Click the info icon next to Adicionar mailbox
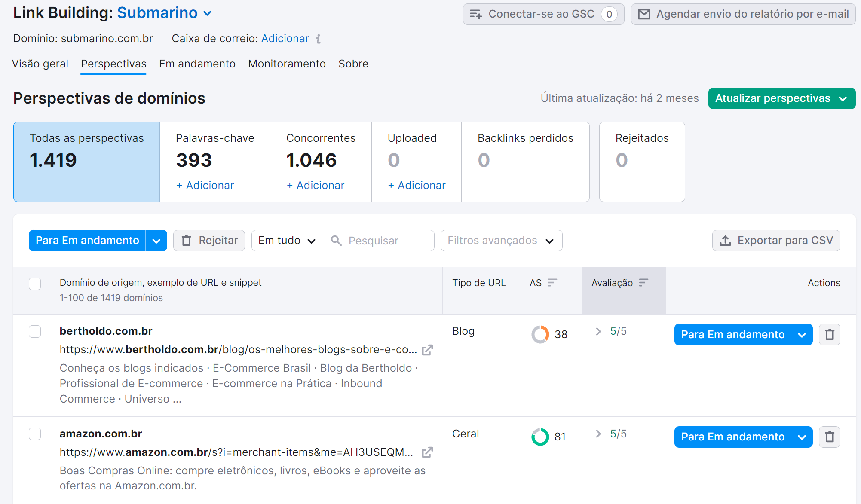 tap(318, 39)
